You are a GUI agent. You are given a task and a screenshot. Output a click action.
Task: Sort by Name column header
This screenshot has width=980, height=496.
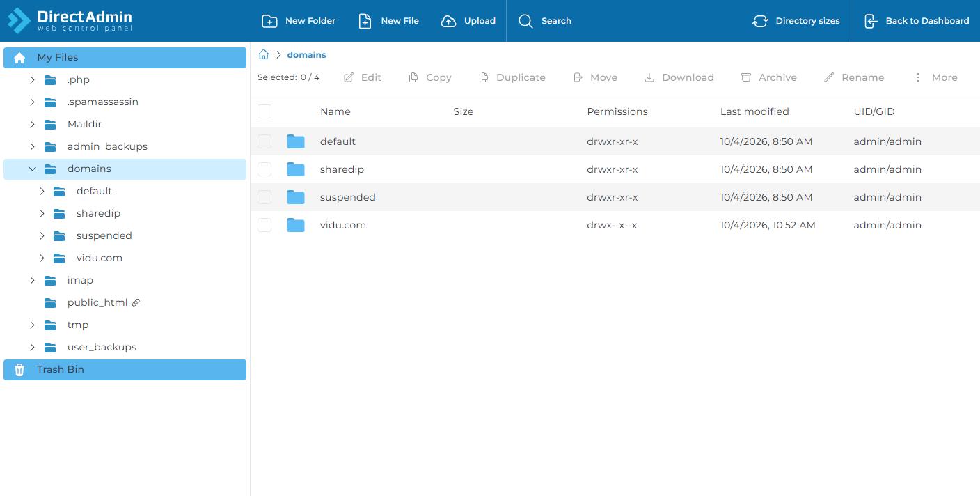pos(335,111)
